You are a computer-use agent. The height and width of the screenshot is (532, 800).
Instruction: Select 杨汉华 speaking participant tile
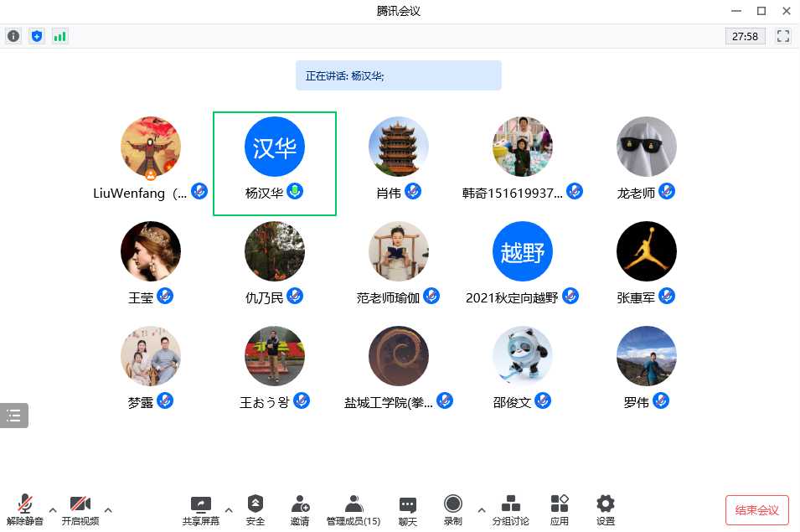tap(275, 163)
